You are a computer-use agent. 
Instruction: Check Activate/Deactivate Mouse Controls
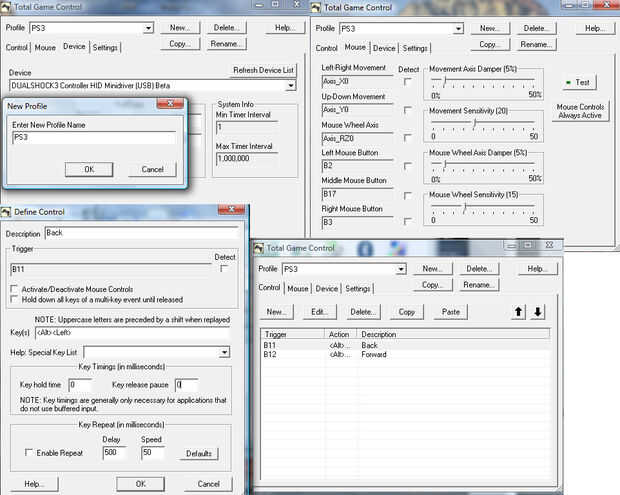(x=14, y=289)
